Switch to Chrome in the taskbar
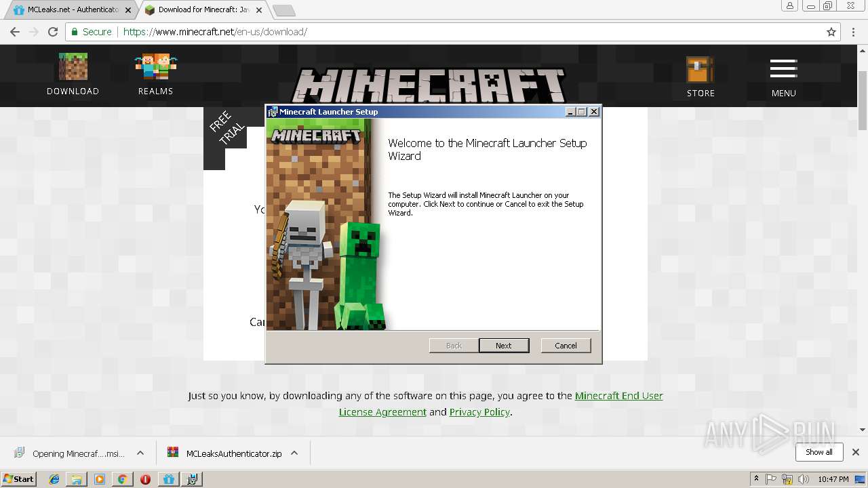868x488 pixels. pyautogui.click(x=122, y=479)
